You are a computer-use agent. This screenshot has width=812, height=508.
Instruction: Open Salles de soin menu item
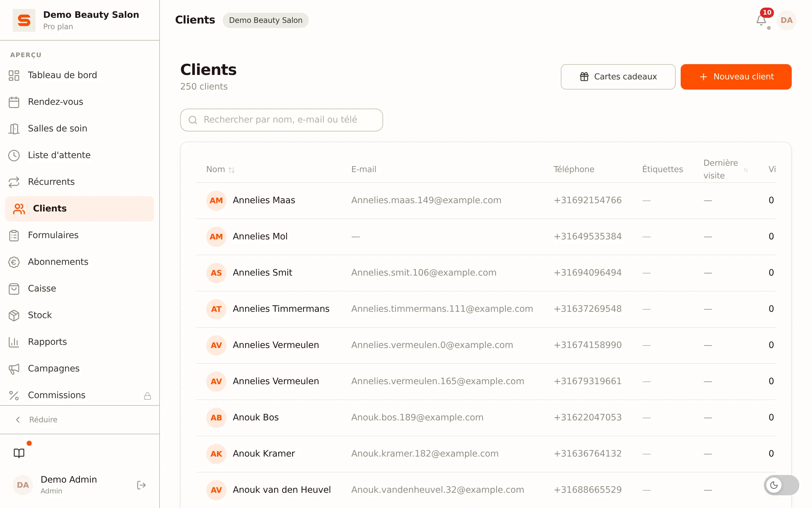(80, 129)
